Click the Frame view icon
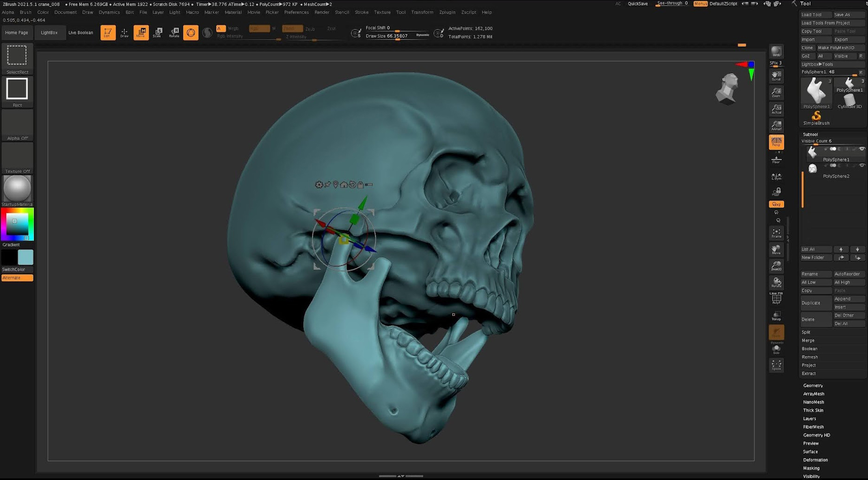The height and width of the screenshot is (480, 868). (x=776, y=233)
